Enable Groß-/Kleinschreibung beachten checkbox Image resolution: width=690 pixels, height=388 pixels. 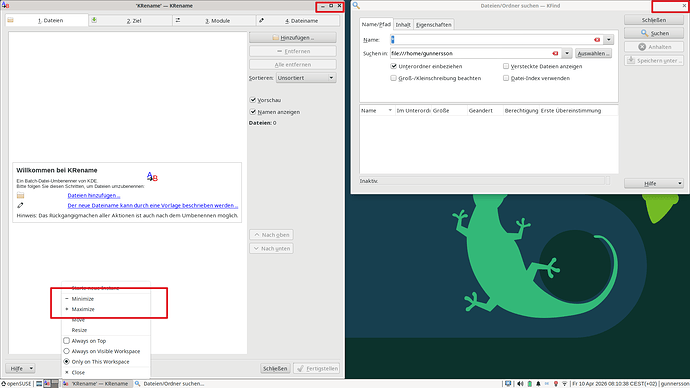tap(393, 78)
